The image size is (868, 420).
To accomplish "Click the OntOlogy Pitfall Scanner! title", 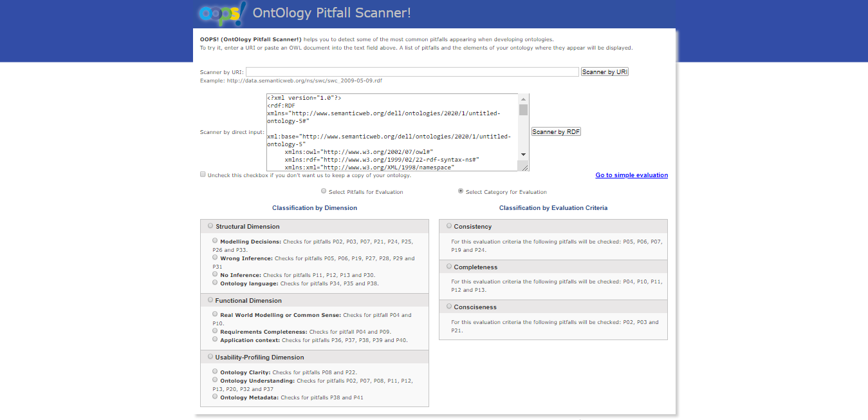I will [331, 13].
